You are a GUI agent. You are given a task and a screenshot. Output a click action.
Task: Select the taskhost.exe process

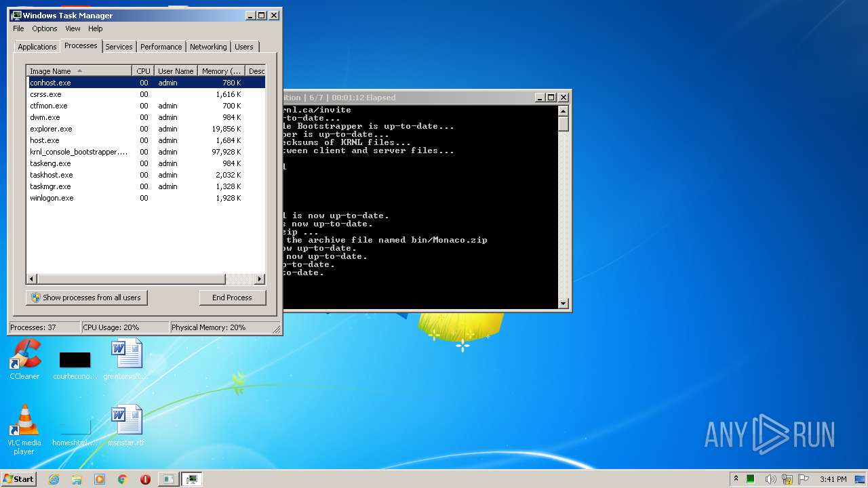(146, 175)
